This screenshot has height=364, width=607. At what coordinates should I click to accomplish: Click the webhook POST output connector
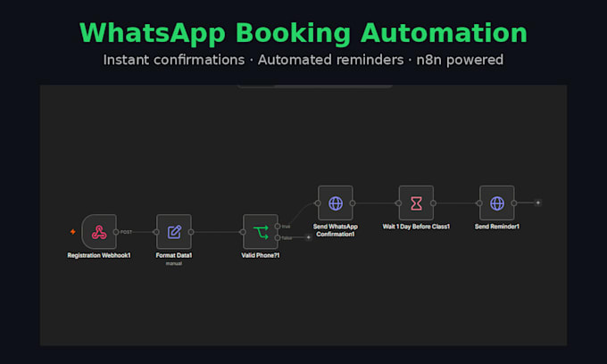click(116, 232)
